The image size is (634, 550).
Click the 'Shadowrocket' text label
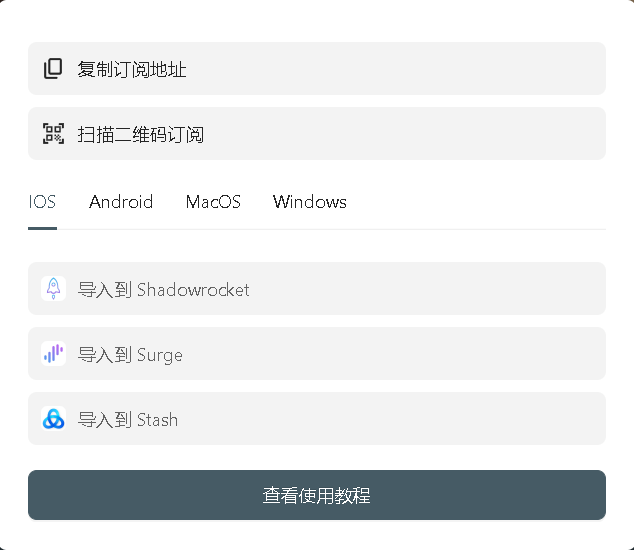(x=193, y=290)
